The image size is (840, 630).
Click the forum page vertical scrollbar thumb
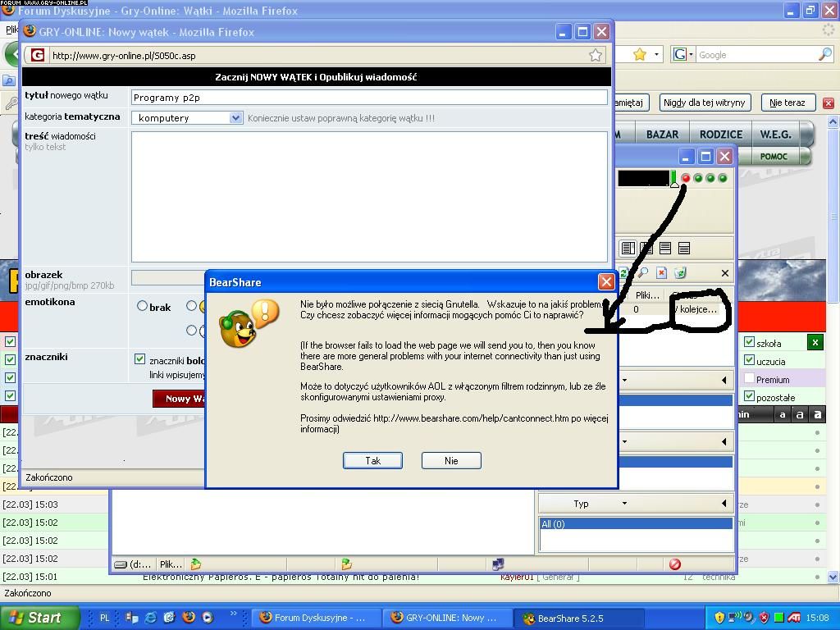(x=833, y=216)
